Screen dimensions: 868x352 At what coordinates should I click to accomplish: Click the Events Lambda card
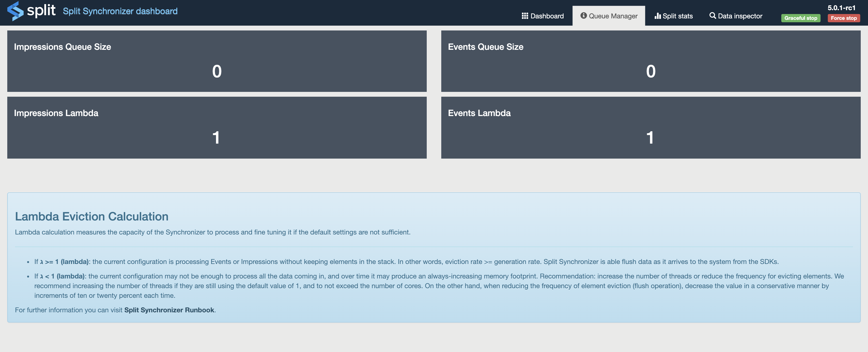click(650, 128)
